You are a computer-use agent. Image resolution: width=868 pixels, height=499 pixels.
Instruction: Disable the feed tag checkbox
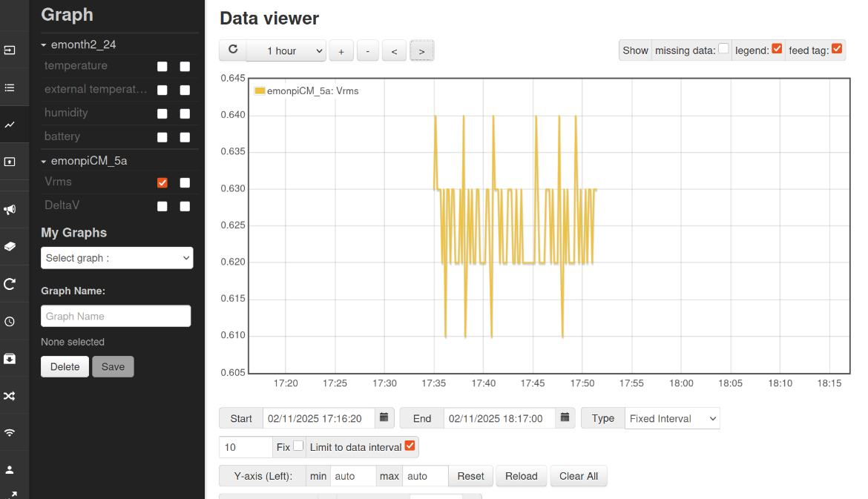pyautogui.click(x=837, y=49)
